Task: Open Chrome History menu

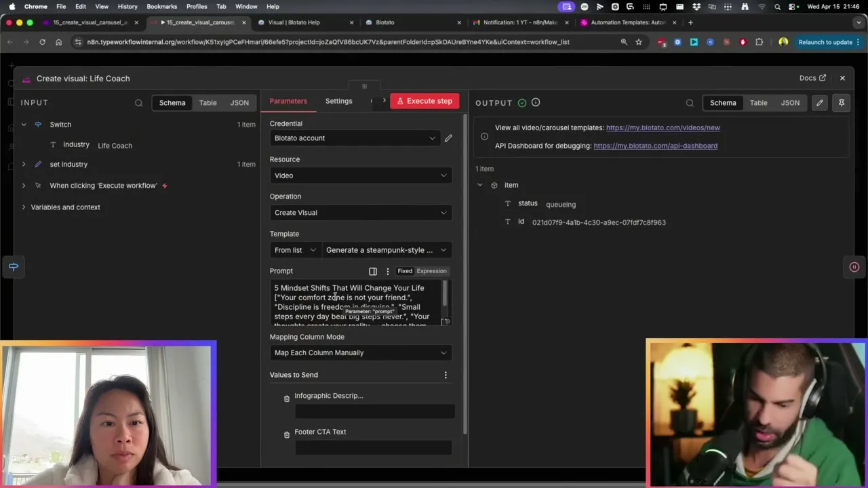Action: click(127, 7)
